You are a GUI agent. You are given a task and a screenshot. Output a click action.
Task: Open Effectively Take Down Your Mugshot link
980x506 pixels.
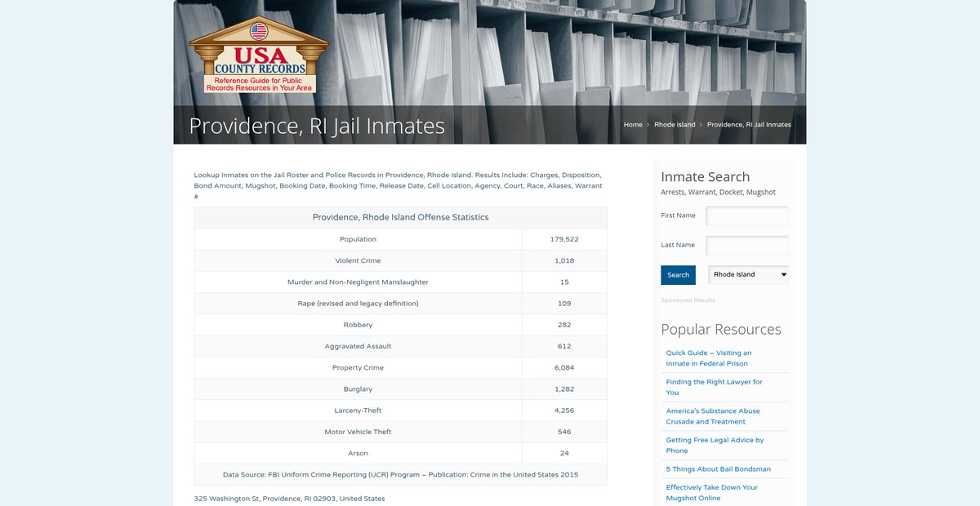pyautogui.click(x=712, y=492)
